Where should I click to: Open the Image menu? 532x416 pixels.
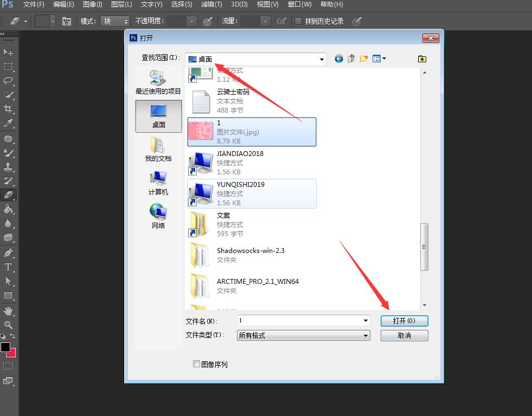click(92, 4)
